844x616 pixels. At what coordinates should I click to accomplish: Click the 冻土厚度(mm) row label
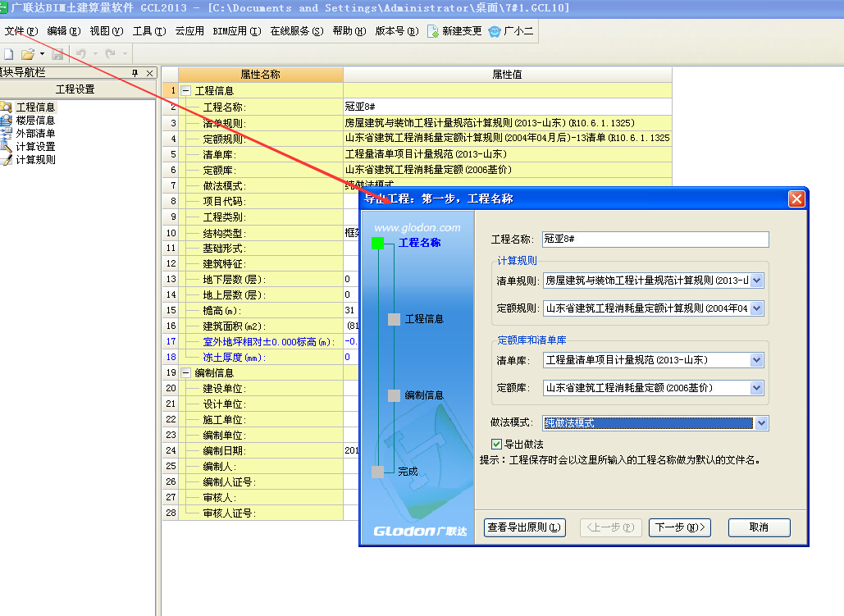click(x=234, y=358)
